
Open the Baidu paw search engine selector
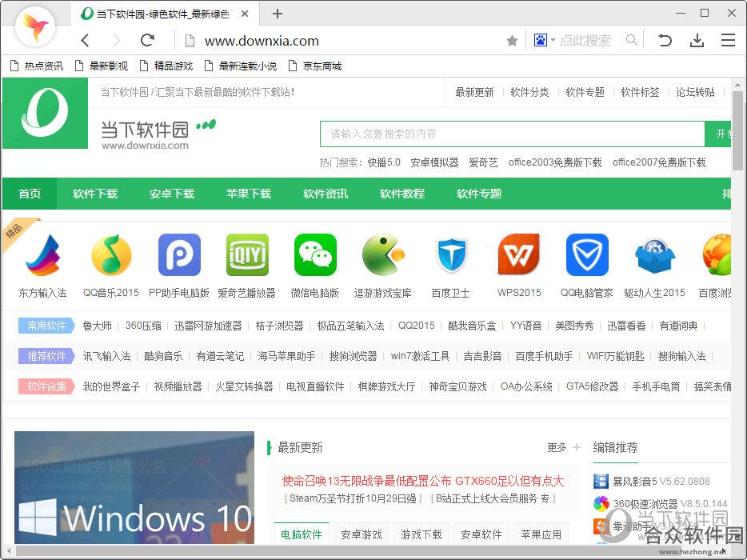point(544,40)
